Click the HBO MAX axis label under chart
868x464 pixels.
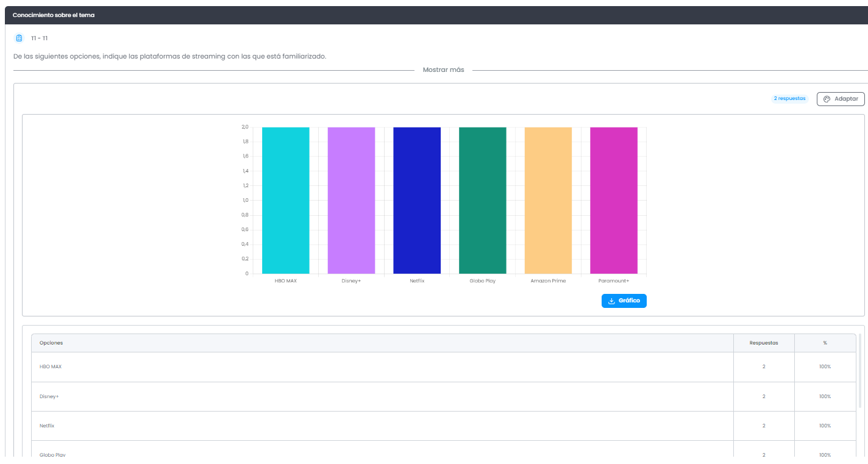pos(285,281)
